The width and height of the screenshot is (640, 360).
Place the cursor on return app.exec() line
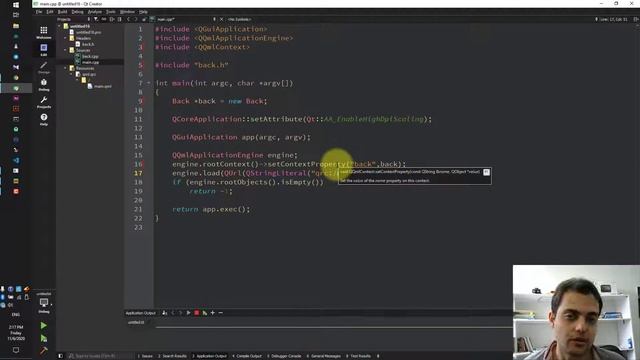[x=211, y=209]
